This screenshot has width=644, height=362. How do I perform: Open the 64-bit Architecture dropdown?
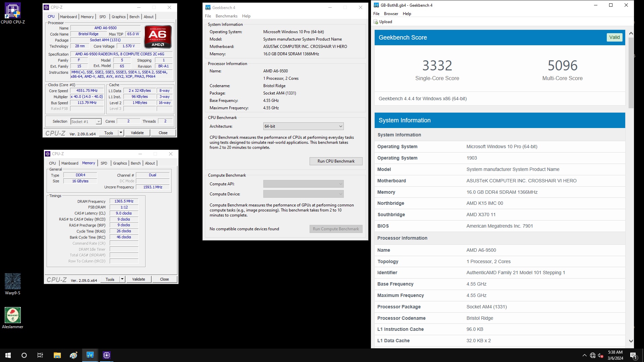(303, 126)
